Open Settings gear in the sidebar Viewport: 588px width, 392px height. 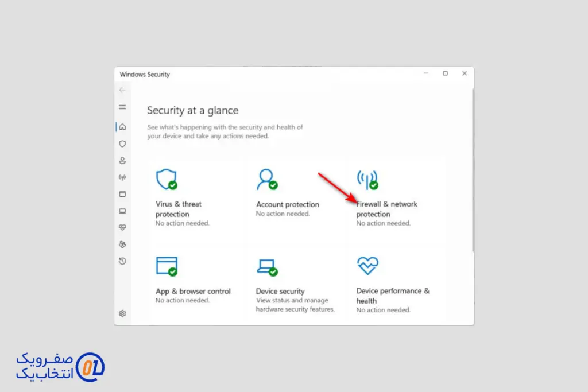point(122,313)
